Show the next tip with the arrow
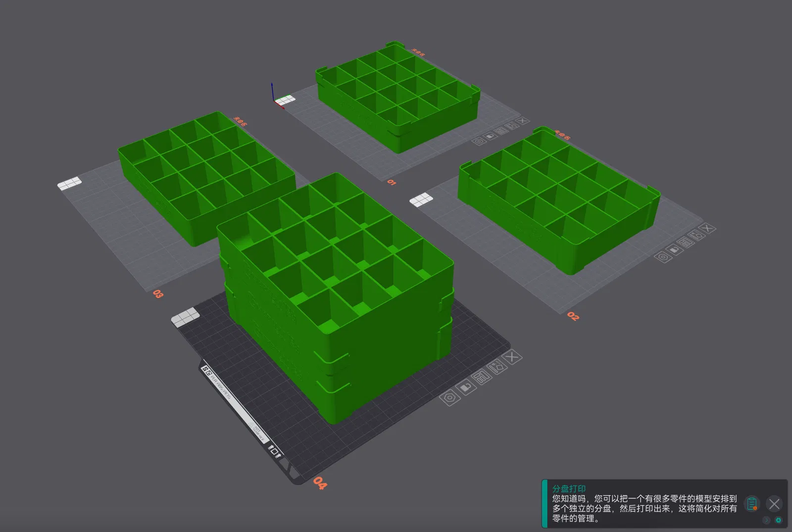The width and height of the screenshot is (792, 532). (x=767, y=520)
